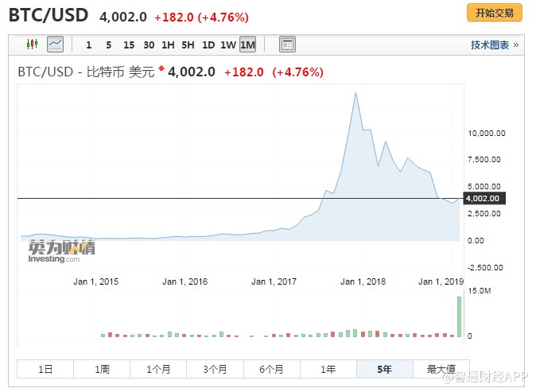536x392 pixels.
Task: Switch to the 1日 range tab
Action: [45, 369]
